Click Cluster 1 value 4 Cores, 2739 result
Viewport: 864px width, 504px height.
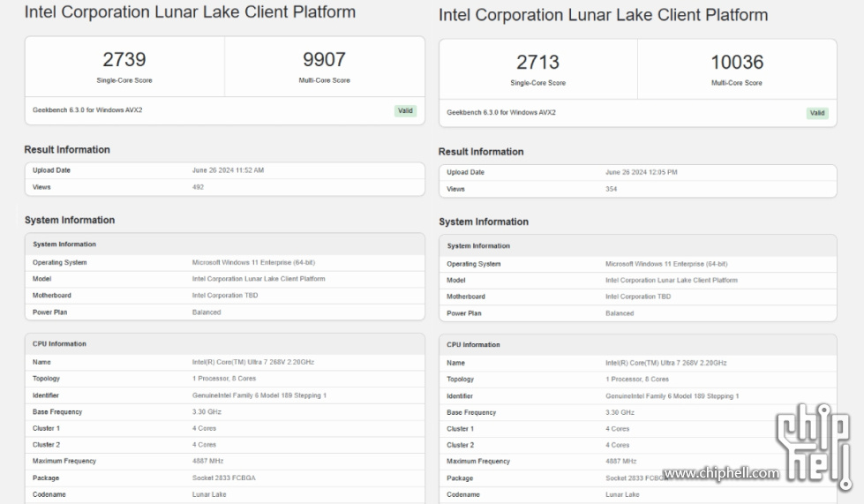pyautogui.click(x=204, y=429)
